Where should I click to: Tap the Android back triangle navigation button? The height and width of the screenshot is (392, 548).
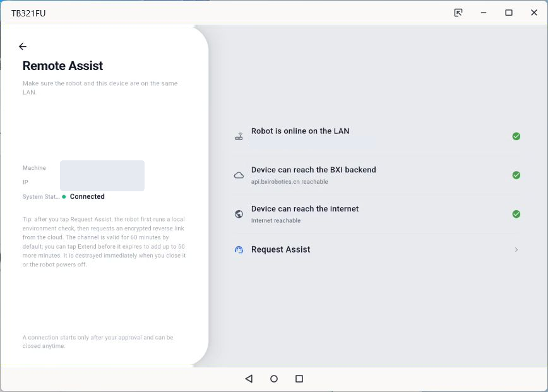pos(249,379)
